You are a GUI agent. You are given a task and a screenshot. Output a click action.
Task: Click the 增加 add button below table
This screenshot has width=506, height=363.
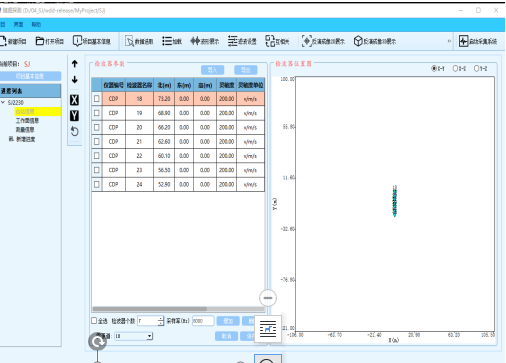point(228,321)
